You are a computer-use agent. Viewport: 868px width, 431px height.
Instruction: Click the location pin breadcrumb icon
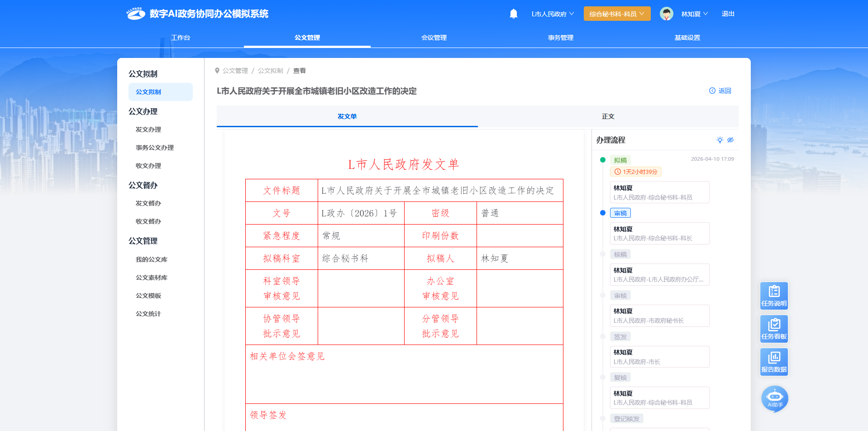217,71
